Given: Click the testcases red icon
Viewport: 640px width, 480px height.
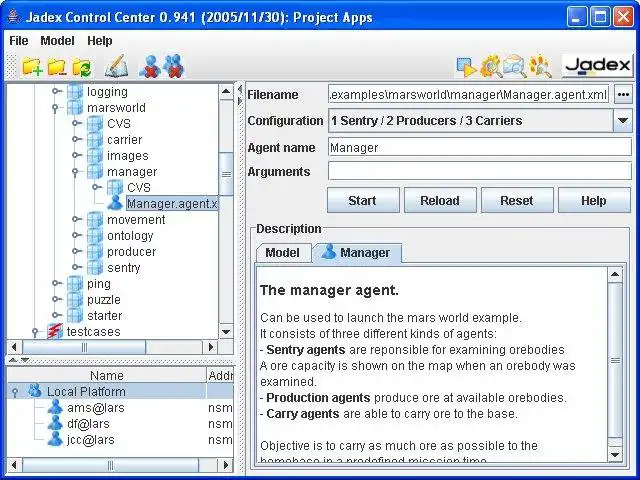Looking at the screenshot, I should point(55,331).
